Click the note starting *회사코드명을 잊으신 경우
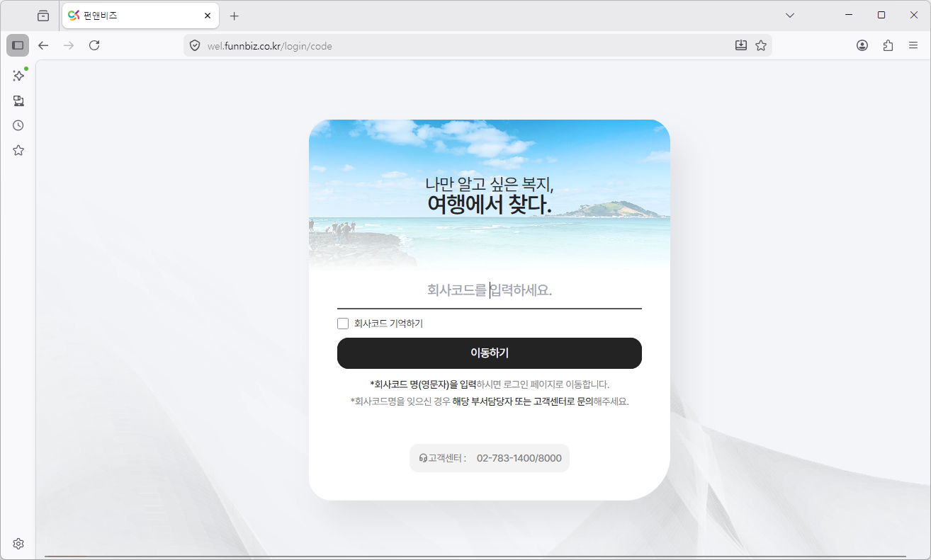Image resolution: width=931 pixels, height=560 pixels. (x=489, y=401)
